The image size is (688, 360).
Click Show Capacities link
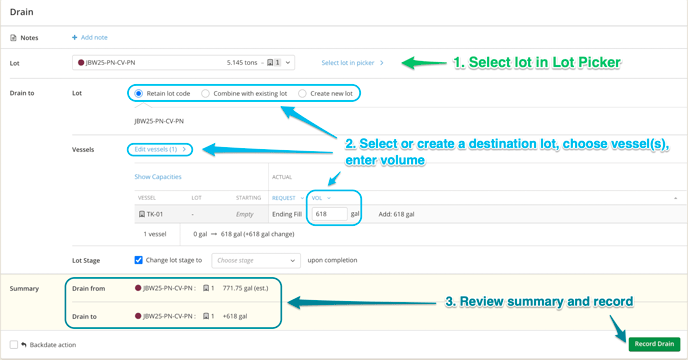point(158,176)
